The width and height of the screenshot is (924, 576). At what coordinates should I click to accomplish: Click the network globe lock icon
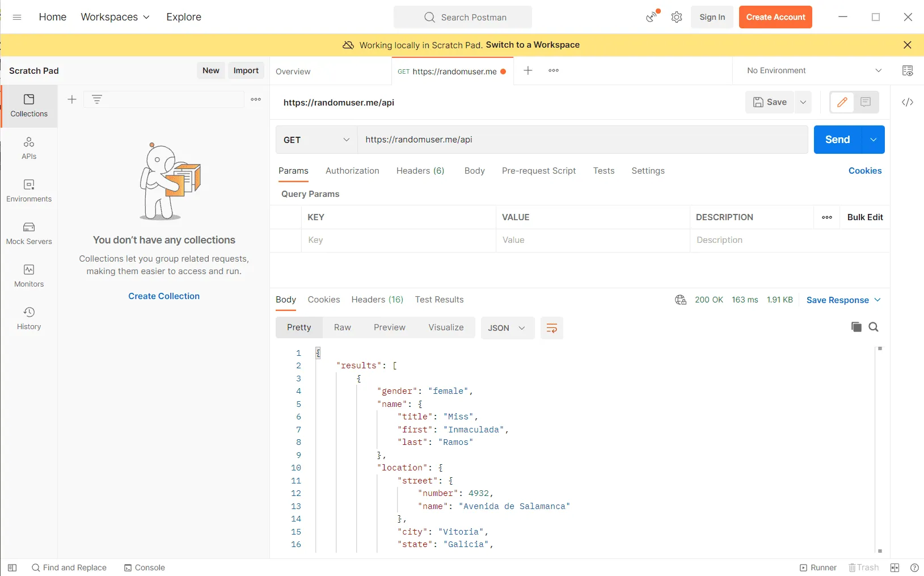(681, 300)
